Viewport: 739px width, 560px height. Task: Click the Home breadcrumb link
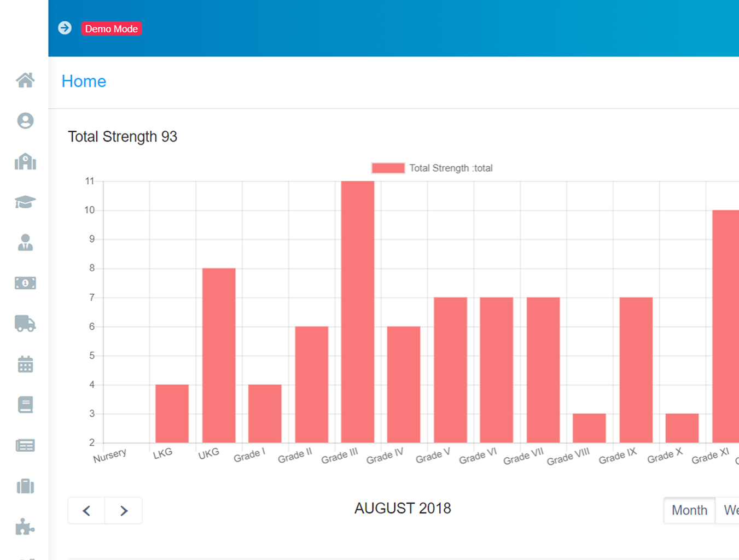84,81
